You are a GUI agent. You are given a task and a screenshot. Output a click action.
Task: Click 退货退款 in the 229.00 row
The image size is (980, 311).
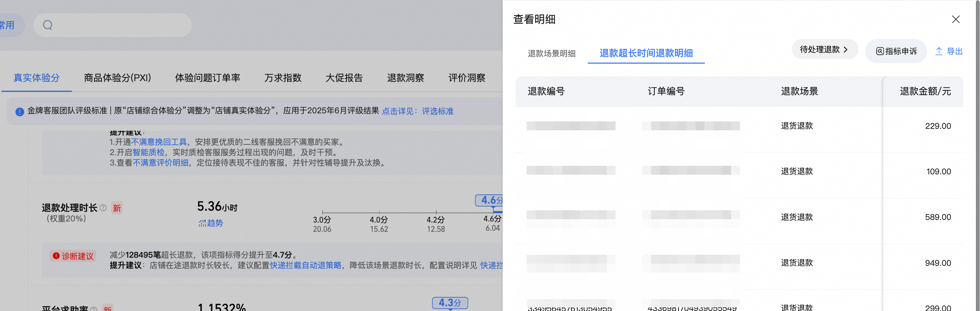[797, 126]
